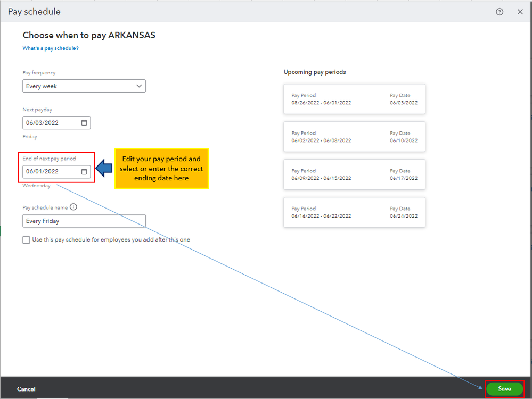Screen dimensions: 532x399
Task: Select pay period card with pay date 06/17/2022
Action: 354,174
